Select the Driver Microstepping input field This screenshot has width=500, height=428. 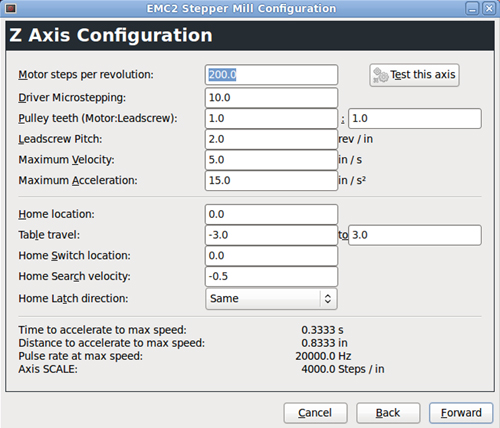tap(271, 98)
